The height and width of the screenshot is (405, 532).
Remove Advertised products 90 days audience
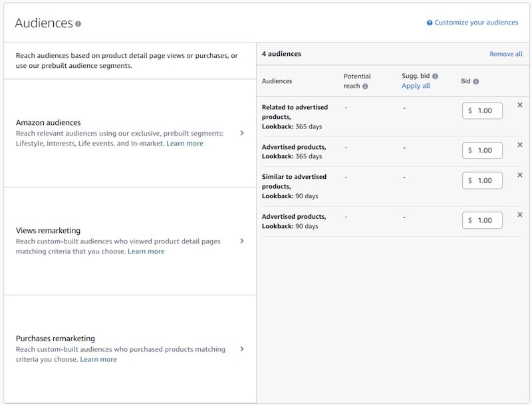click(x=520, y=215)
